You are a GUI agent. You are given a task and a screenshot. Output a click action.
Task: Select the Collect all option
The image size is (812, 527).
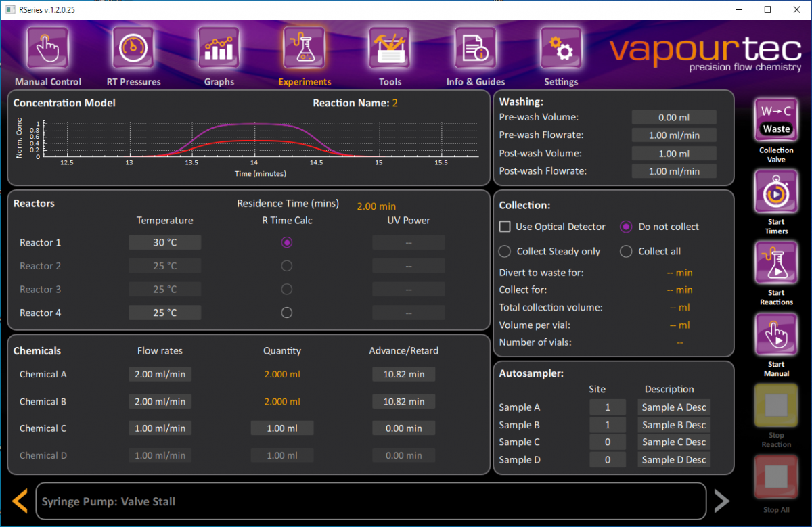626,251
